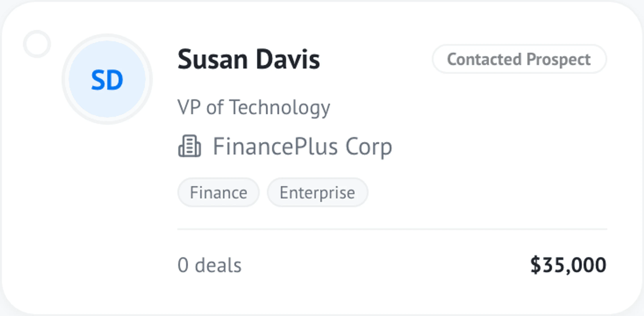
Task: Select the Enterprise tag
Action: coord(318,193)
